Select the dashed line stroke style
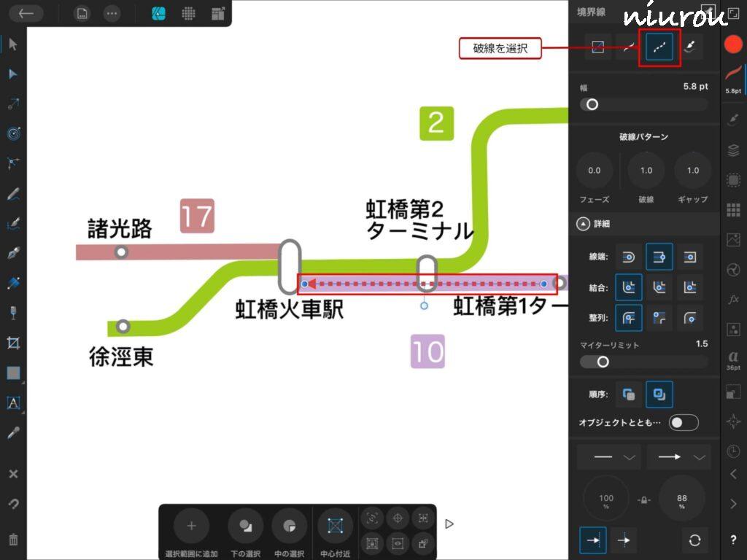This screenshot has height=560, width=747. (x=659, y=48)
